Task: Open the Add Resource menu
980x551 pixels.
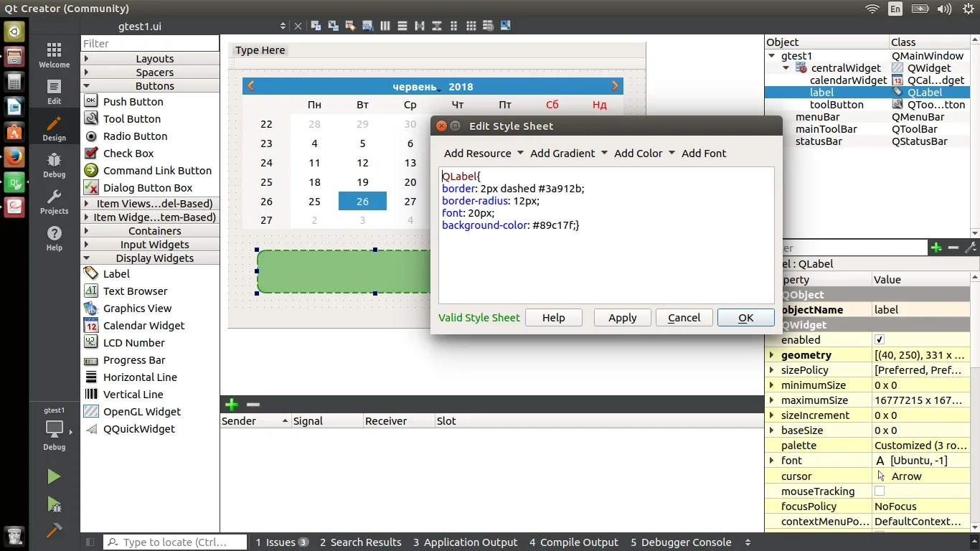Action: pos(484,154)
